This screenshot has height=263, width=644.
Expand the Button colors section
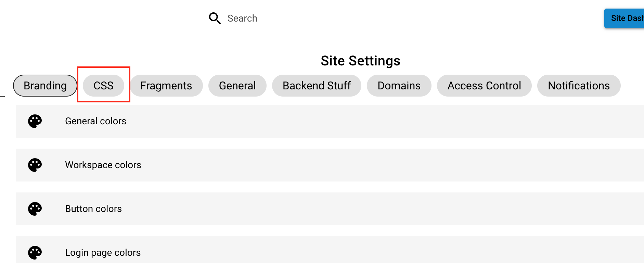93,209
